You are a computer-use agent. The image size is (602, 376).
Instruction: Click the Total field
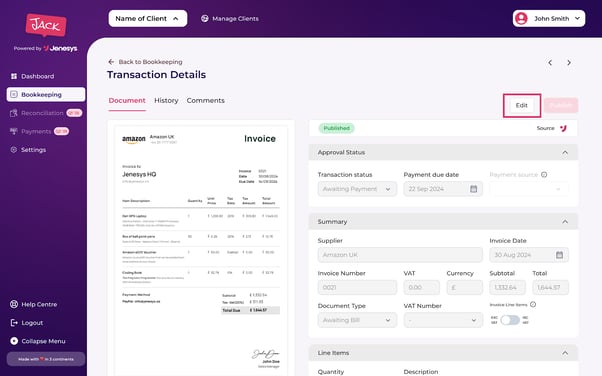(x=551, y=288)
